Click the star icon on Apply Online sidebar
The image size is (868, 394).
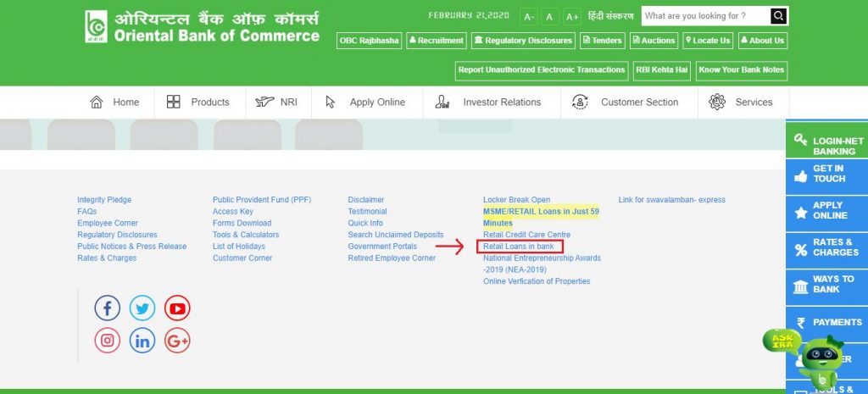[x=800, y=213]
